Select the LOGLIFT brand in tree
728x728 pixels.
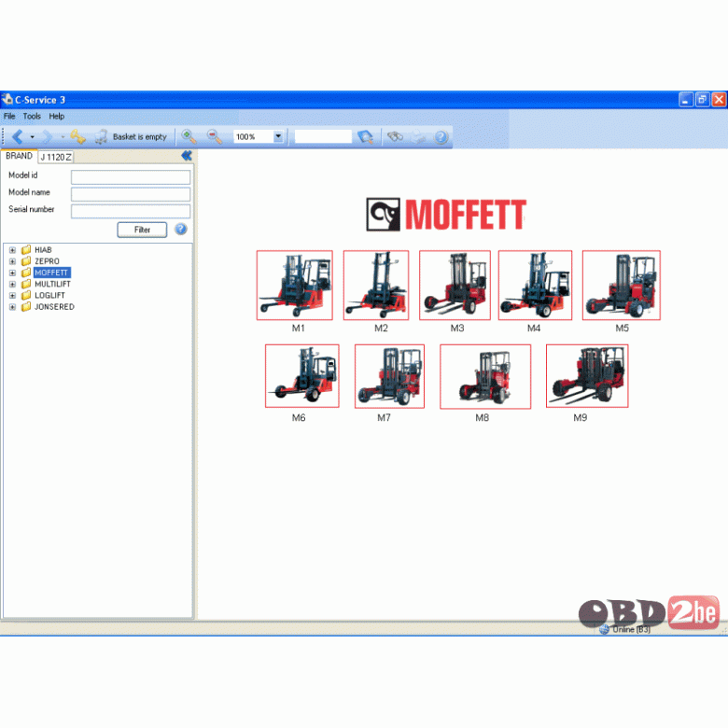49,295
